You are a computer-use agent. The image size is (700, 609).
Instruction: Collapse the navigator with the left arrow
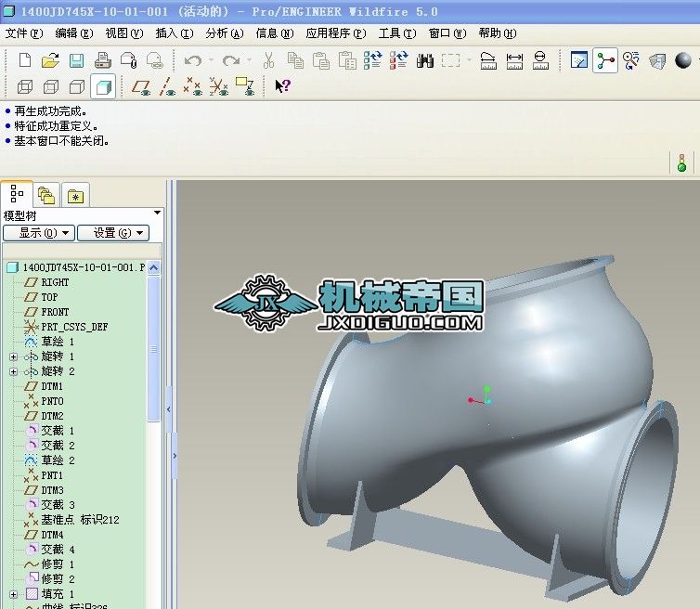coord(169,409)
